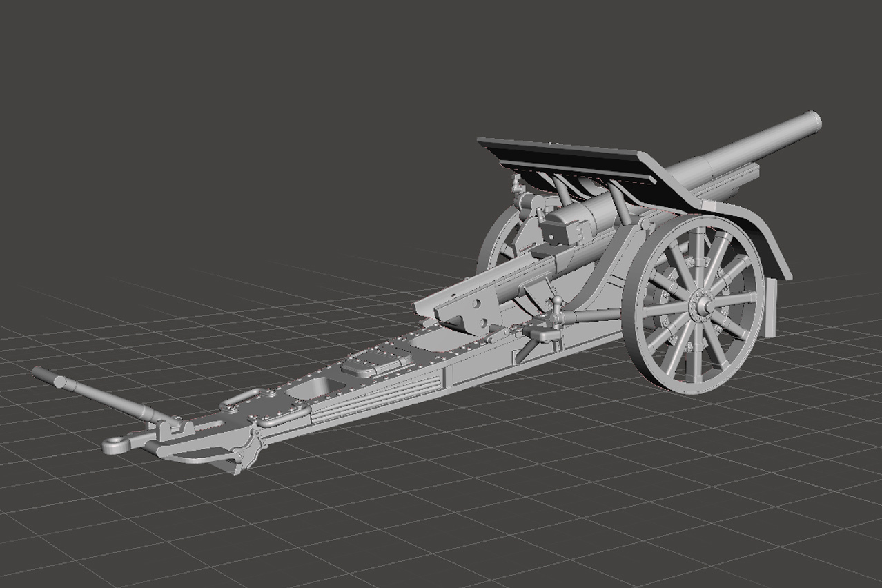Screen dimensions: 882x588
Task: Click the trail handspike lever pole
Action: 97,391
